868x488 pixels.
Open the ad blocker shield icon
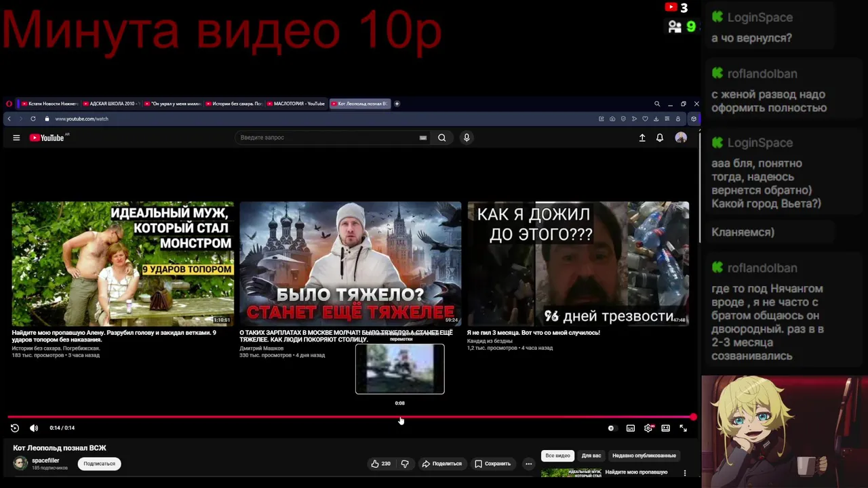(x=623, y=119)
